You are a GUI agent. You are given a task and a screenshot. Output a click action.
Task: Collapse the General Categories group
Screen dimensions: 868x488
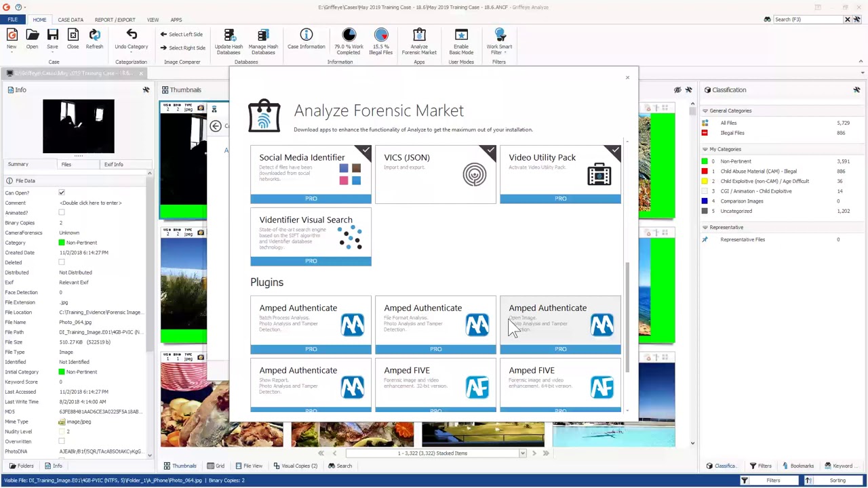click(705, 110)
